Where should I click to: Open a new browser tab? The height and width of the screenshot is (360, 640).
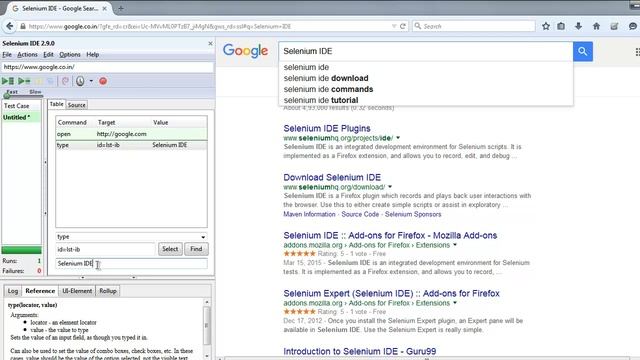(121, 8)
